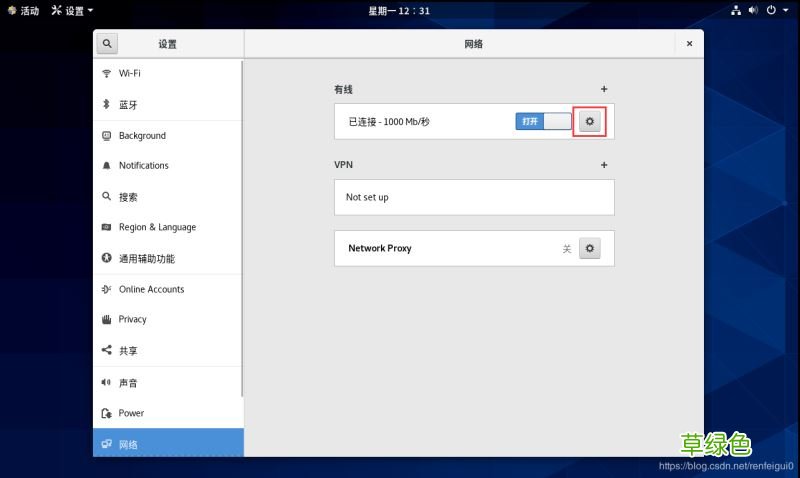Toggle the wired connection switch 打开

pos(543,121)
